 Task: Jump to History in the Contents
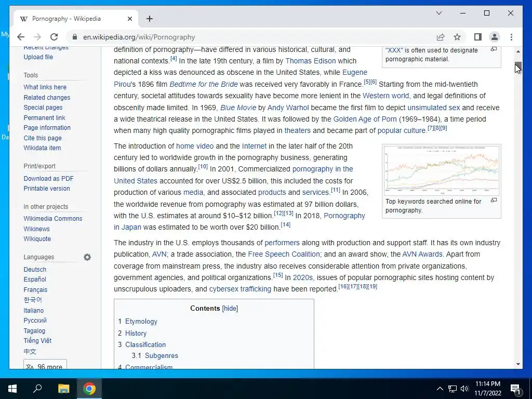tap(136, 333)
